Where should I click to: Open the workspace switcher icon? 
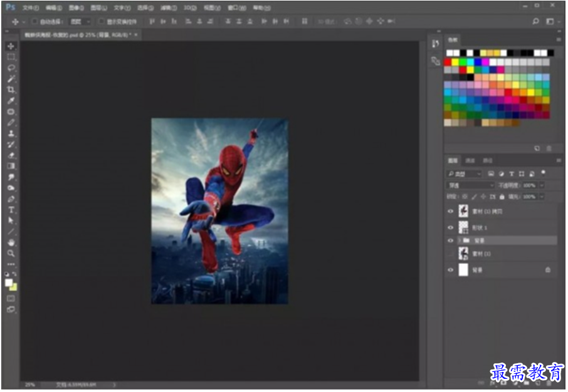(x=550, y=22)
